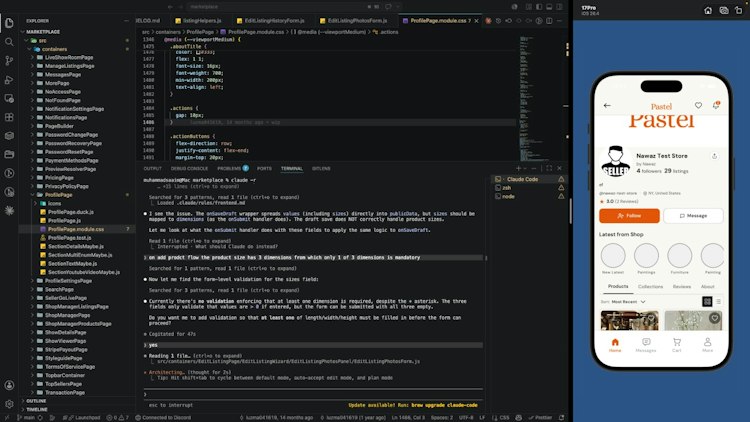Screen dimensions: 750x422
Task: Open the Accounts icon in activity bar
Action: [x=9, y=385]
